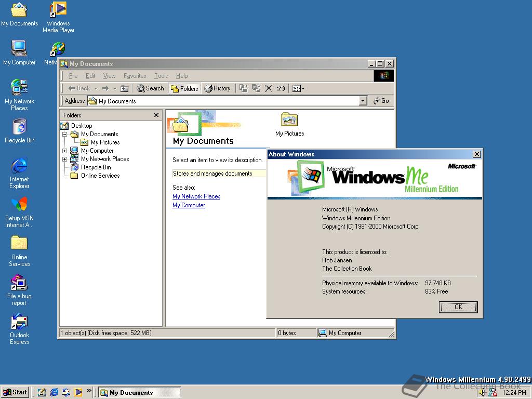The height and width of the screenshot is (399, 532).
Task: Expand the Address bar dropdown
Action: click(363, 101)
